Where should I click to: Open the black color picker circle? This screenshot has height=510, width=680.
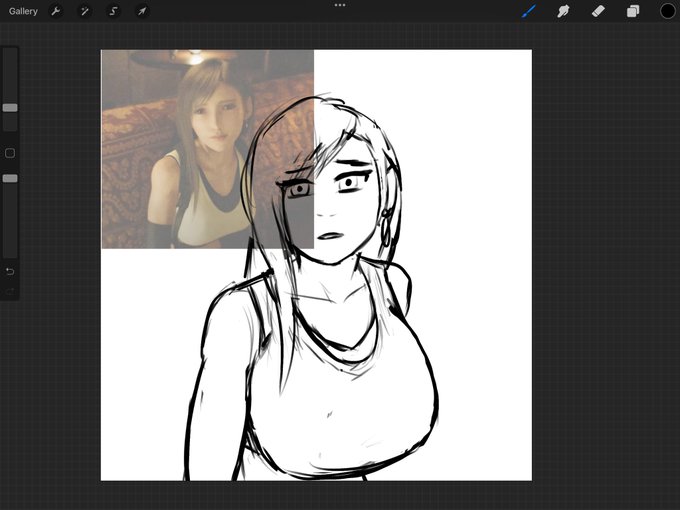667,11
